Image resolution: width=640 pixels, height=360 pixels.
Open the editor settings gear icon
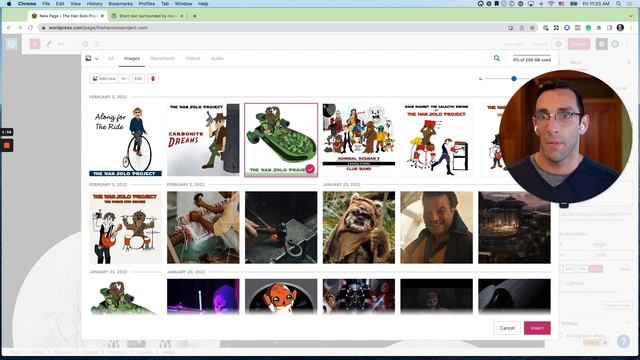coord(601,44)
